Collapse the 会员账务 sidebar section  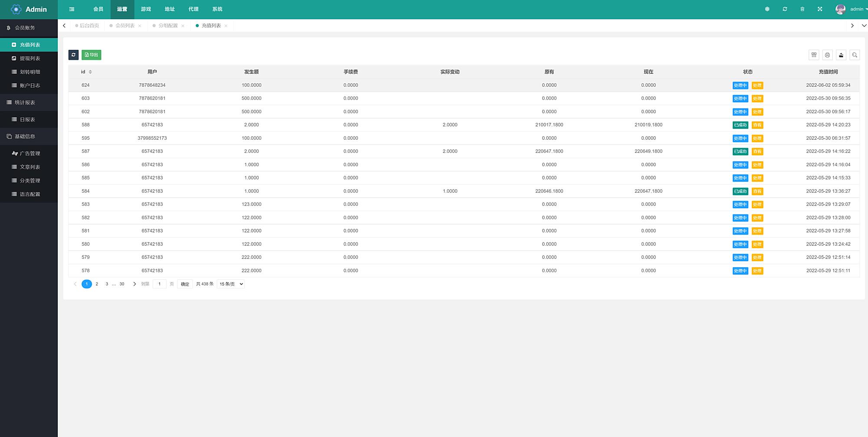pos(29,28)
